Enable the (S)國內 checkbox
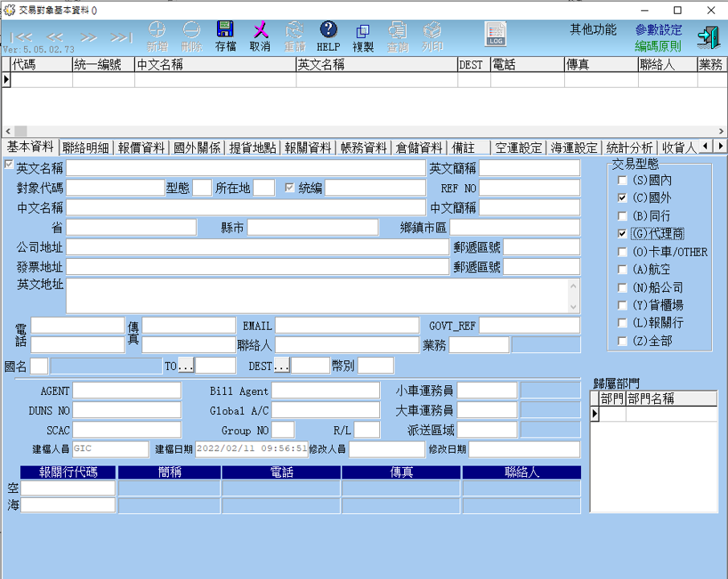The width and height of the screenshot is (728, 579). [622, 181]
